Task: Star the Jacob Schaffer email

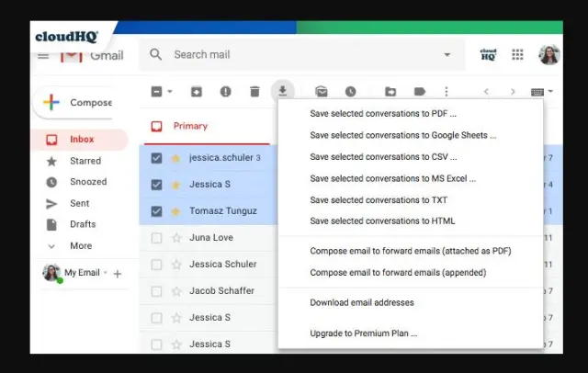Action: coord(176,291)
